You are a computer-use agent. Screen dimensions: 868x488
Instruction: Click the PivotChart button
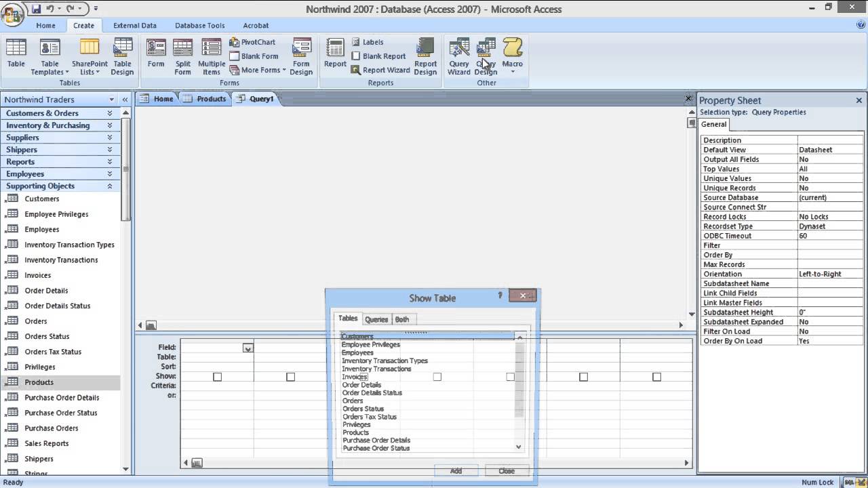252,42
